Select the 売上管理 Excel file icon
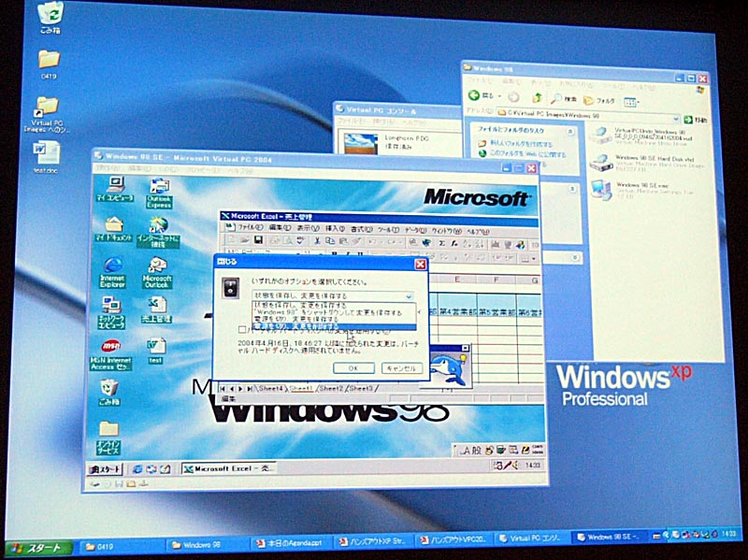The width and height of the screenshot is (748, 560). click(156, 310)
